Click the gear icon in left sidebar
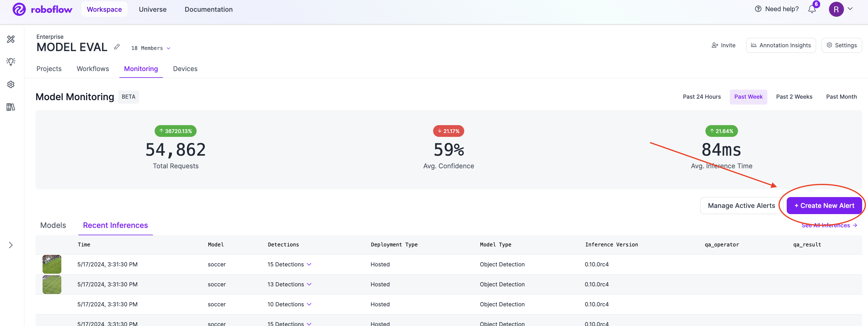The width and height of the screenshot is (868, 326). [11, 84]
